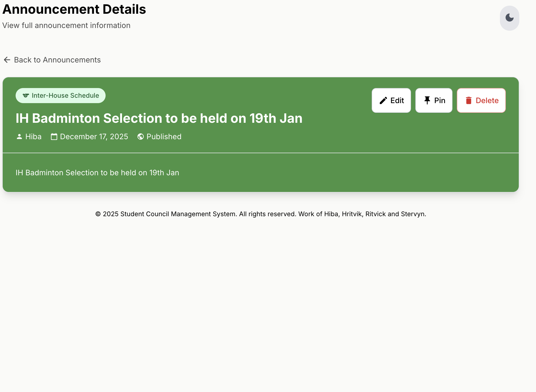The image size is (536, 392).
Task: Click the red trash can icon
Action: [x=469, y=101]
